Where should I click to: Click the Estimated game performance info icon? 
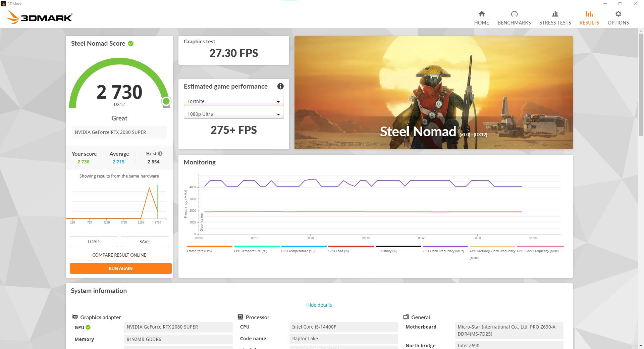click(280, 86)
